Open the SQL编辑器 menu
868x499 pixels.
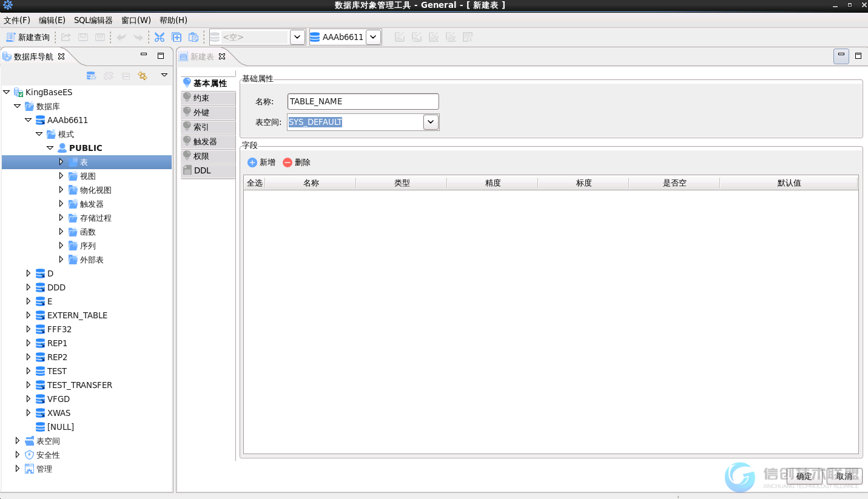pyautogui.click(x=93, y=20)
